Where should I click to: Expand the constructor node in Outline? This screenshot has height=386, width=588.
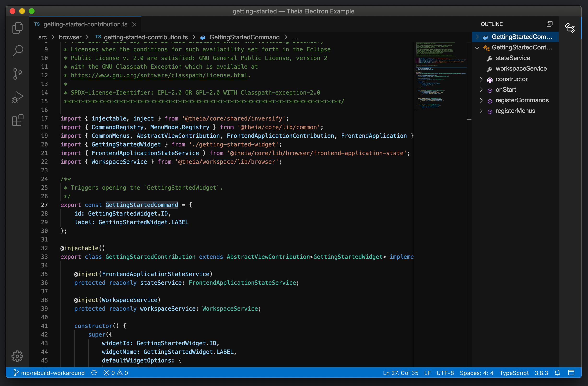[481, 79]
